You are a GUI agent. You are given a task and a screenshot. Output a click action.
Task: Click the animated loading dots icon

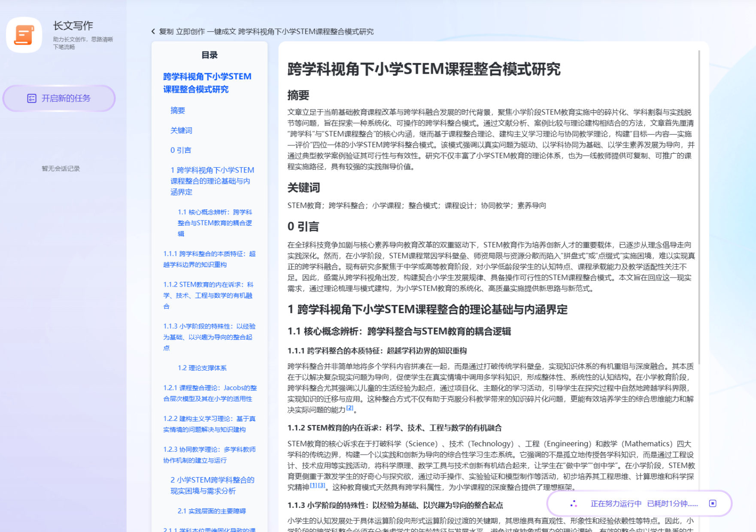574,503
